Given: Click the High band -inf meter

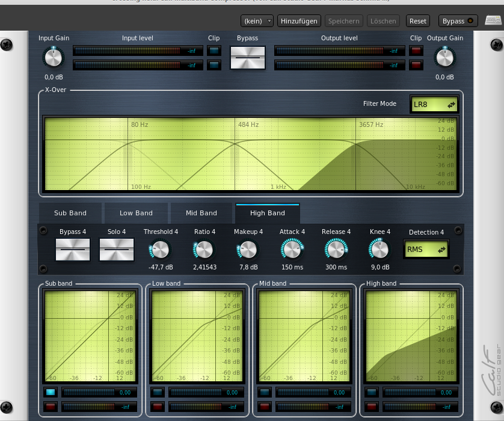Looking at the screenshot, I should [x=420, y=407].
